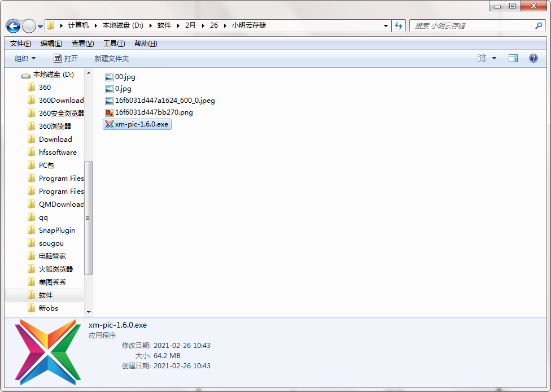Click the large preview thumbnail in details pane
This screenshot has width=551, height=392.
pos(48,352)
